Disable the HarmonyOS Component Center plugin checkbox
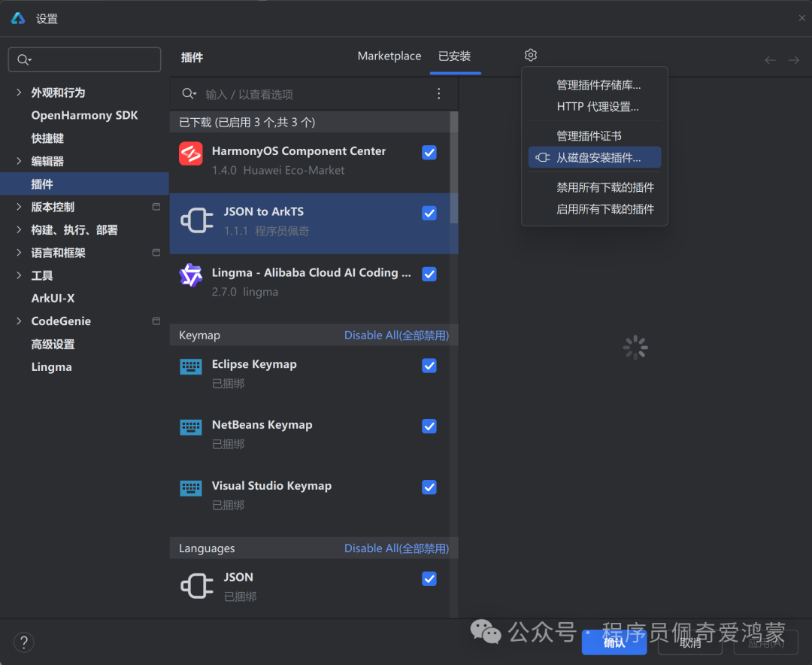The image size is (812, 665). 429,153
